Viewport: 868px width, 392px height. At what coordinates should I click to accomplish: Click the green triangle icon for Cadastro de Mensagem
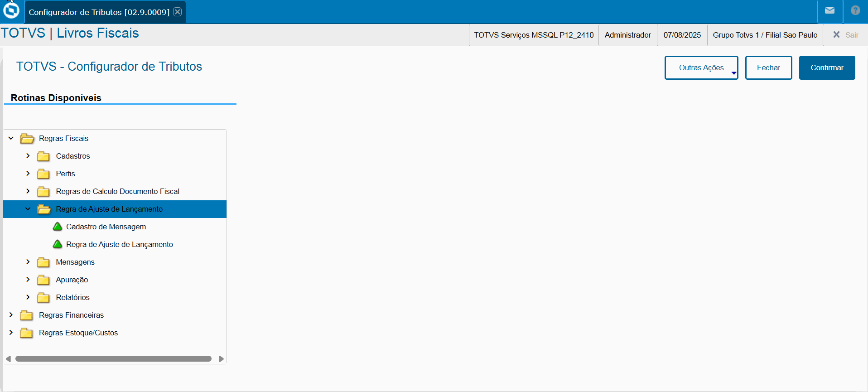58,226
